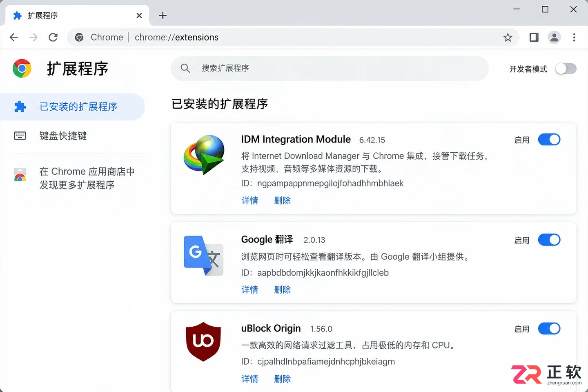Click the forward navigation arrow

[x=33, y=38]
